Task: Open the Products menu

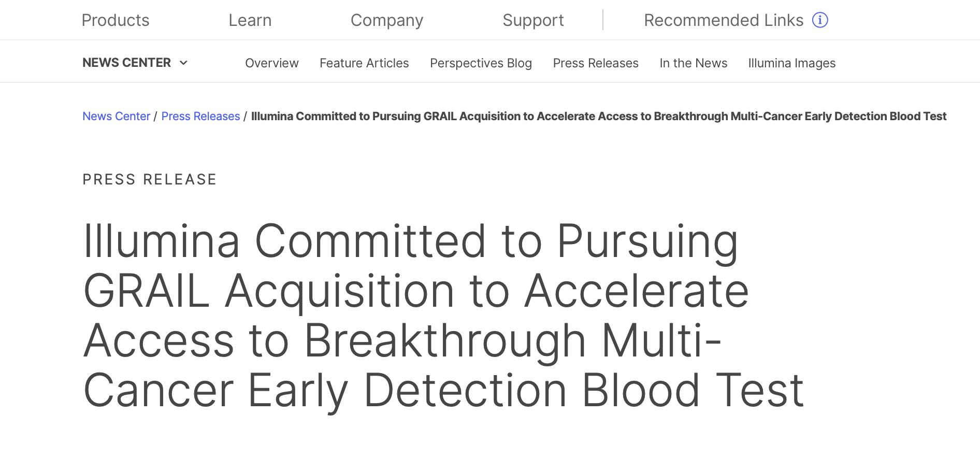Action: 115,20
